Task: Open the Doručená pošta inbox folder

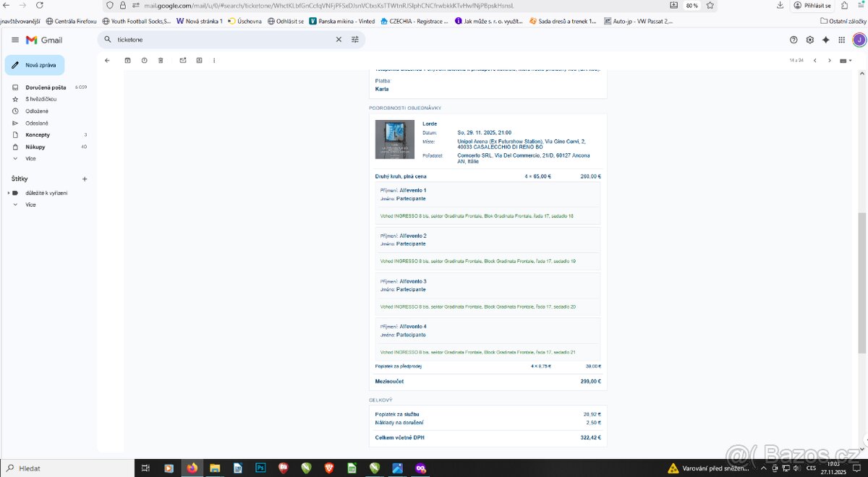Action: tap(46, 87)
